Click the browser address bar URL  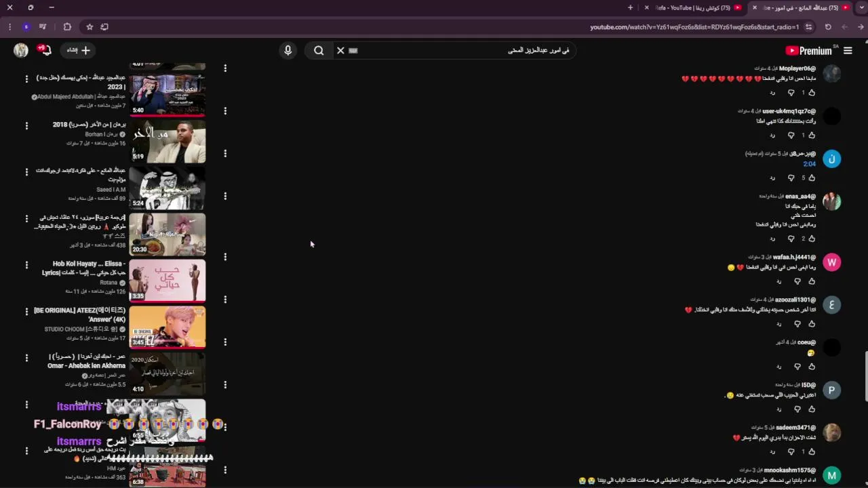coord(694,27)
